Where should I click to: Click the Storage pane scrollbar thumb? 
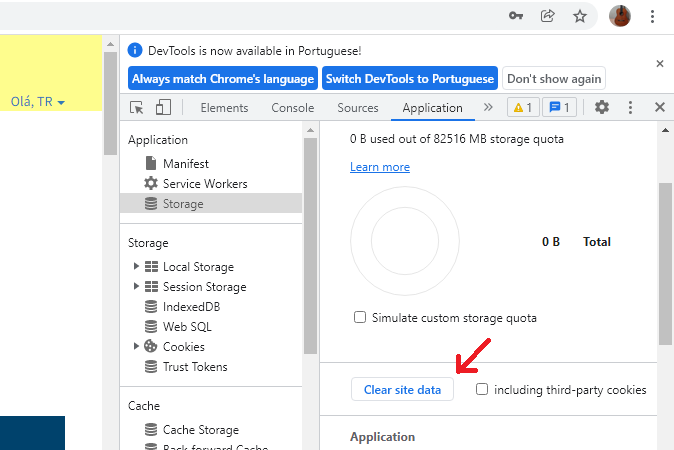pos(665,263)
